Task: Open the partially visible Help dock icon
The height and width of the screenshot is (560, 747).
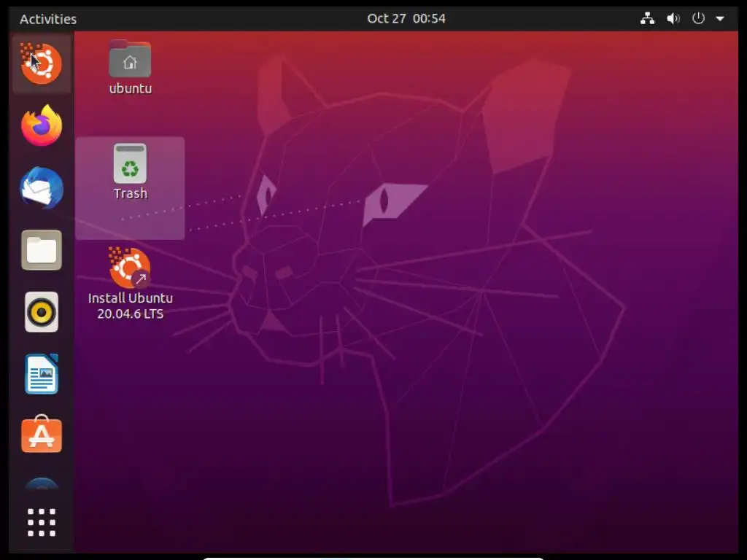Action: pos(42,483)
